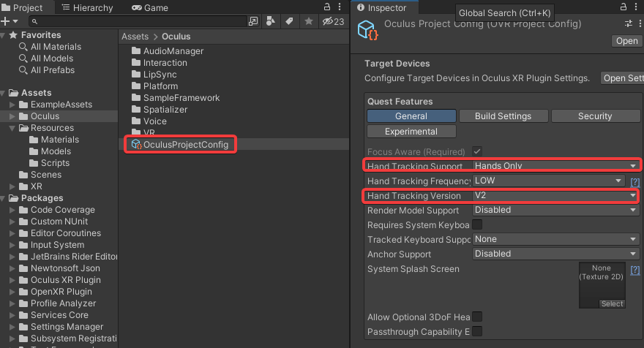The height and width of the screenshot is (348, 644).
Task: Open Hand Tracking Support dropdown
Action: pos(556,166)
